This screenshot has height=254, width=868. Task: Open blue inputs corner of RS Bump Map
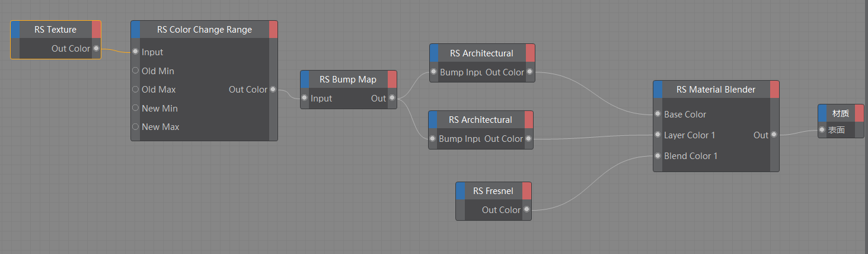coord(305,80)
